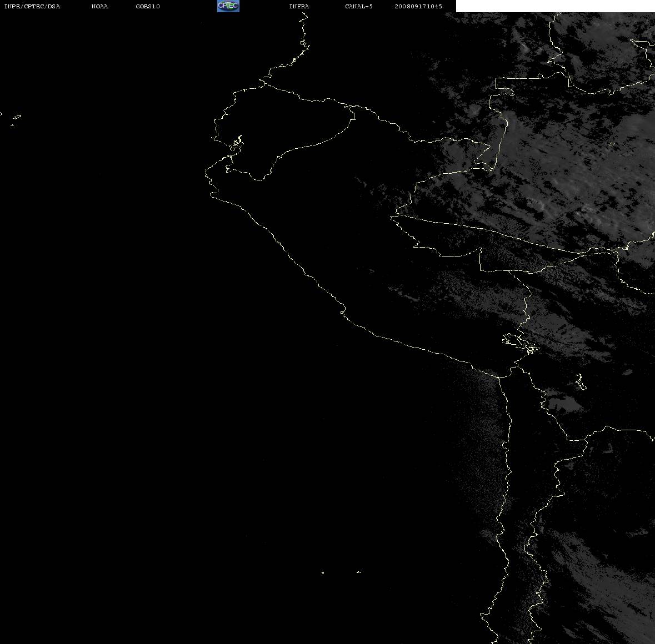
Task: Click the CPTEC logo icon
Action: tap(228, 6)
